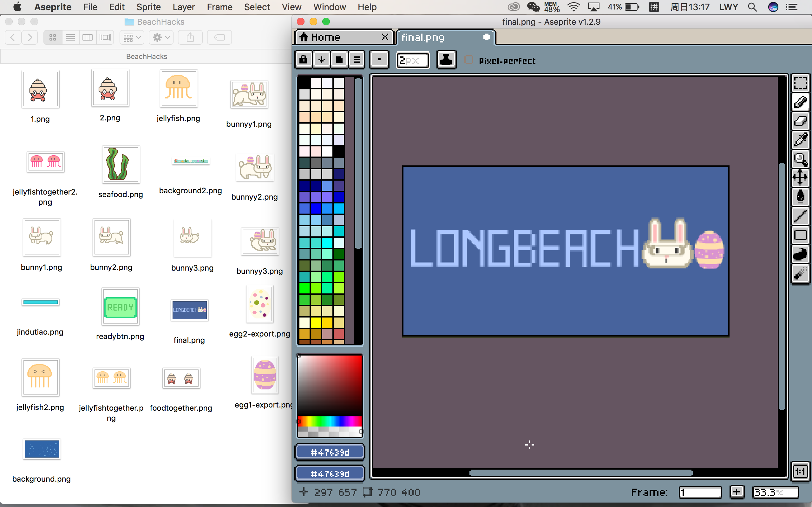Enable the Pixel-perfect checkbox

468,60
